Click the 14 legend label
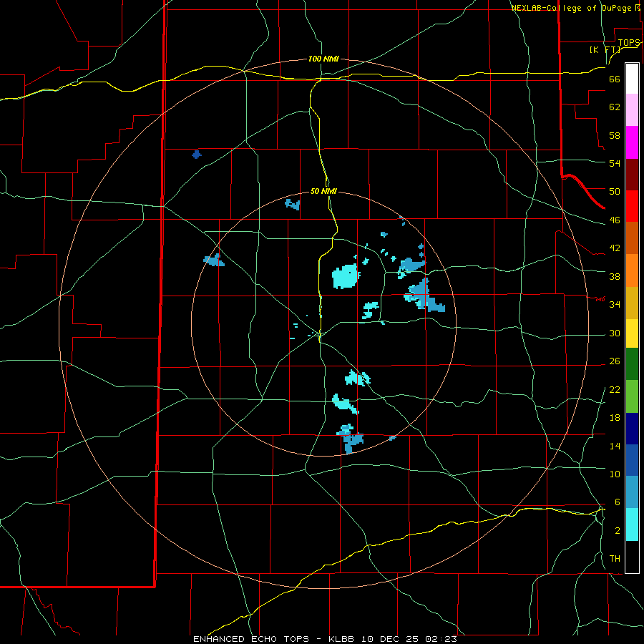Viewport: 644px width, 644px height. (x=615, y=446)
